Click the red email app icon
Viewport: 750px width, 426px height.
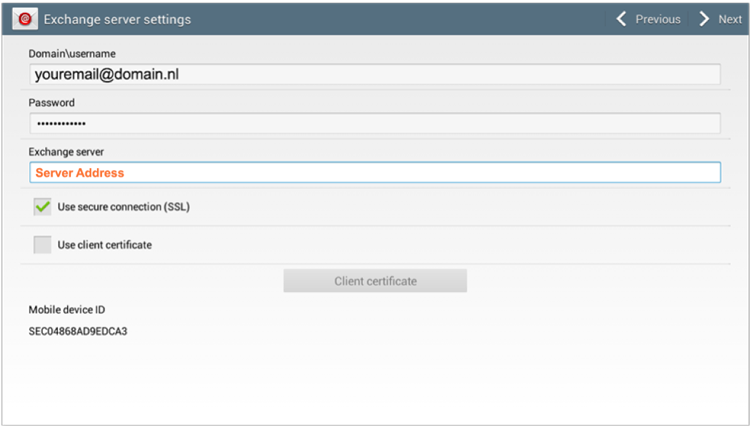(25, 19)
